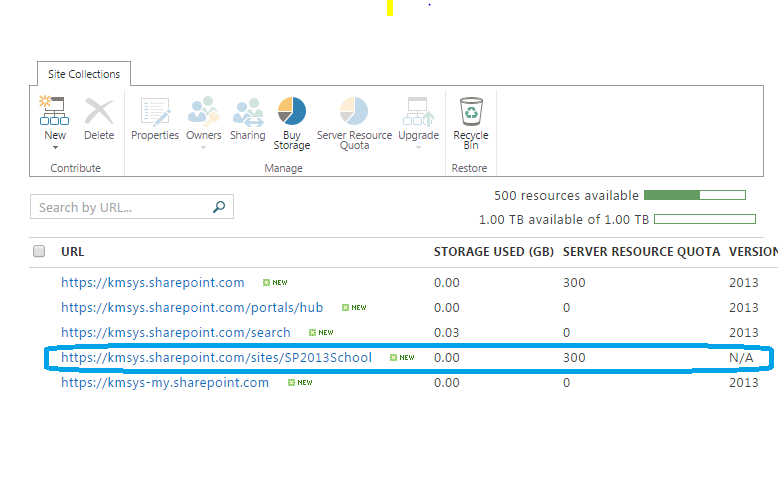
Task: Click the VERSION column header
Action: pos(753,252)
